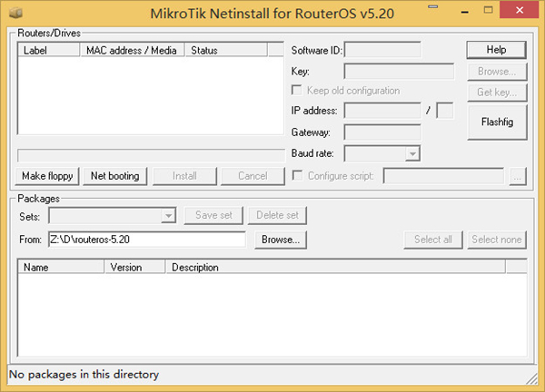Click the install progress bar
Viewport: 545px width, 392px height.
[x=151, y=155]
